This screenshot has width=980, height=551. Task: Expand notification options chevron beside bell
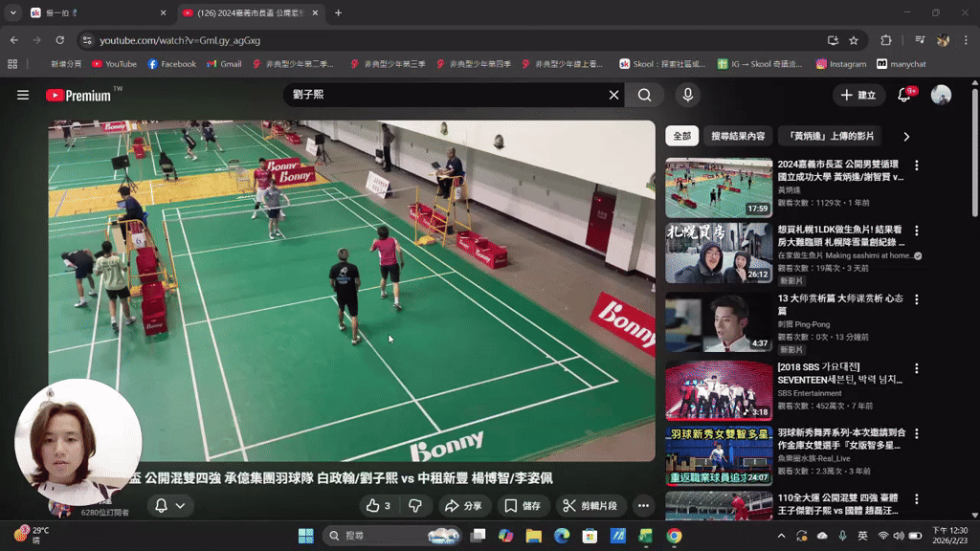(x=180, y=505)
